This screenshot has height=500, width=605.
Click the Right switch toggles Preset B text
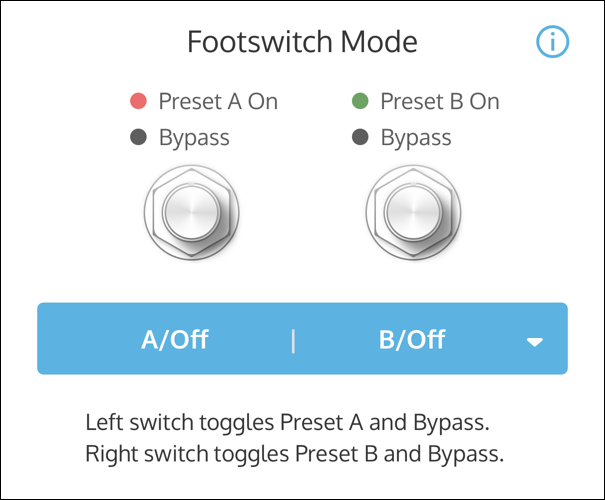294,455
